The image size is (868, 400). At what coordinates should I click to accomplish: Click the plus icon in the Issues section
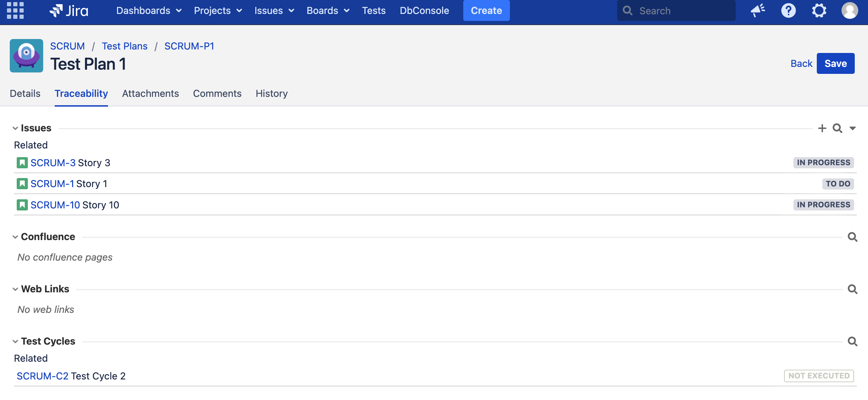pyautogui.click(x=822, y=128)
